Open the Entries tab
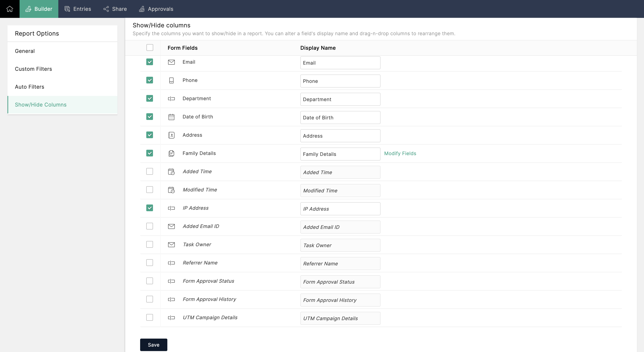The width and height of the screenshot is (644, 352). pos(78,9)
